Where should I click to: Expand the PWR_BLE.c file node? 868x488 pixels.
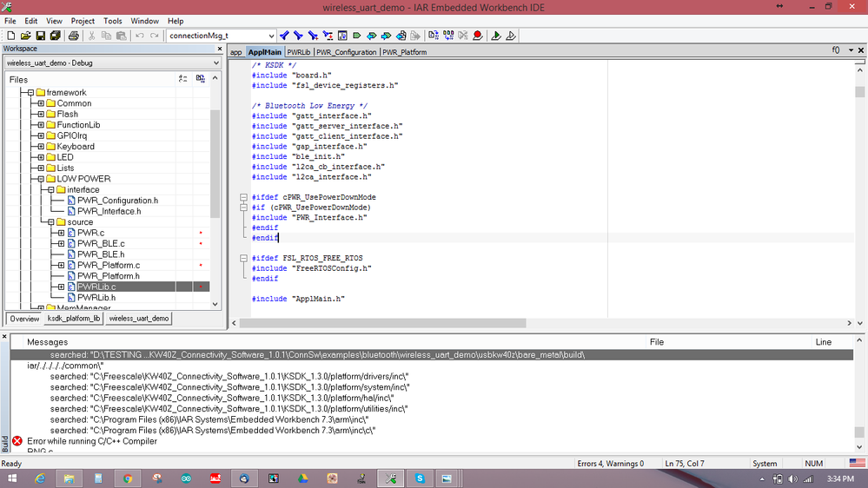62,243
